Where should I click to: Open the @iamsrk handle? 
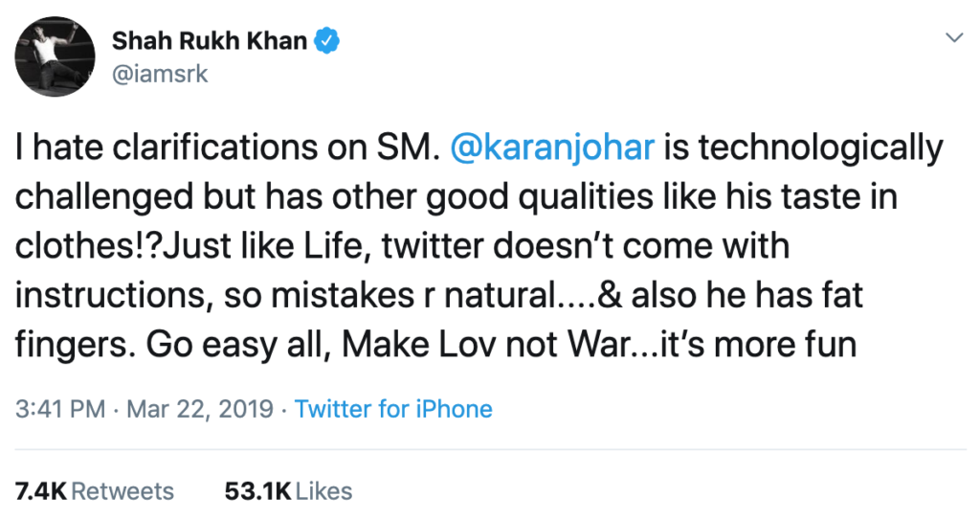(160, 74)
